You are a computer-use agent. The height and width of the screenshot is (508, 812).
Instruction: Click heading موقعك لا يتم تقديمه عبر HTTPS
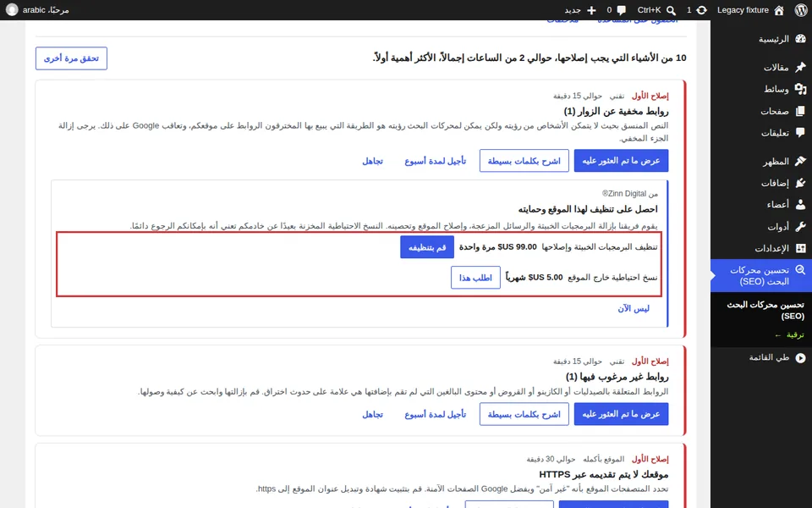click(x=604, y=474)
